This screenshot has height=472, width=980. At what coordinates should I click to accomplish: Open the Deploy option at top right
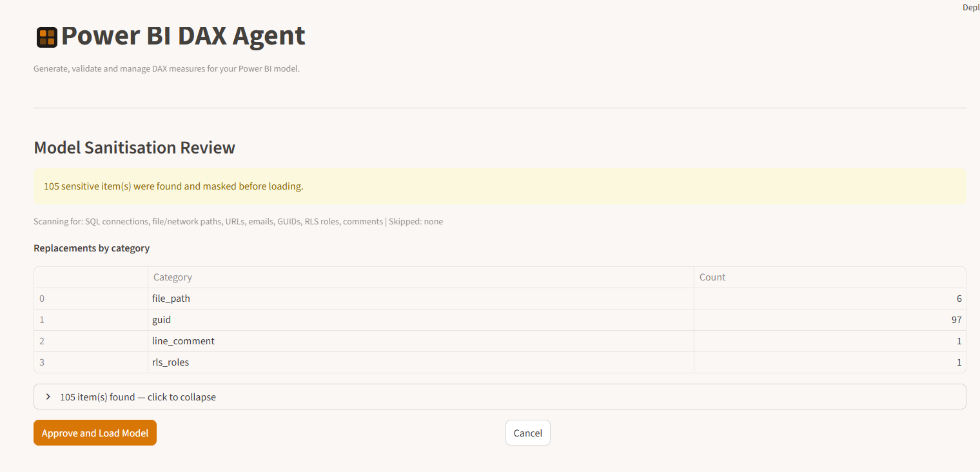(x=970, y=7)
